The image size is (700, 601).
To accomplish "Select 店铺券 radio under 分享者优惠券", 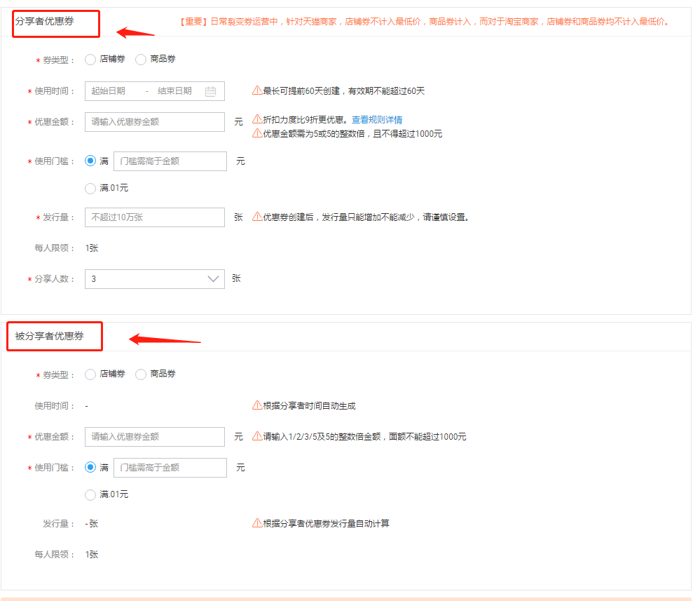I will [x=90, y=60].
